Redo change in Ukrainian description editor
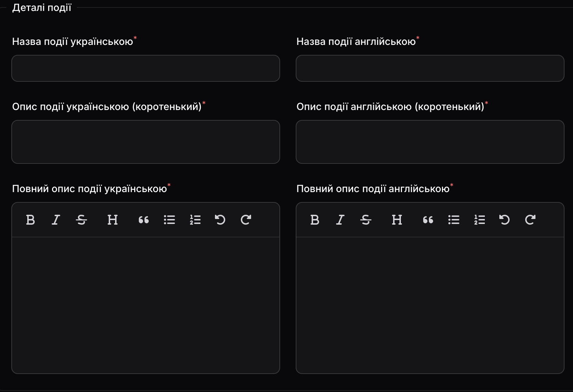The image size is (573, 392). (246, 220)
